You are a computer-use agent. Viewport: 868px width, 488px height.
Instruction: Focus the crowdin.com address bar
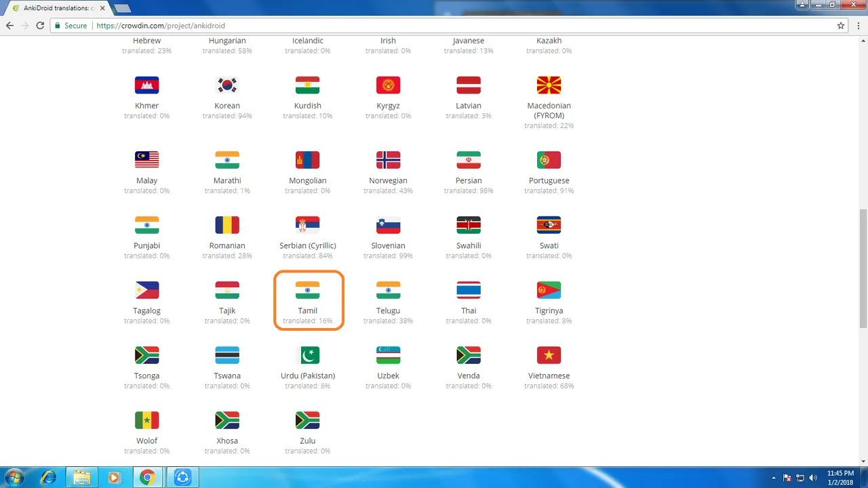[x=450, y=26]
